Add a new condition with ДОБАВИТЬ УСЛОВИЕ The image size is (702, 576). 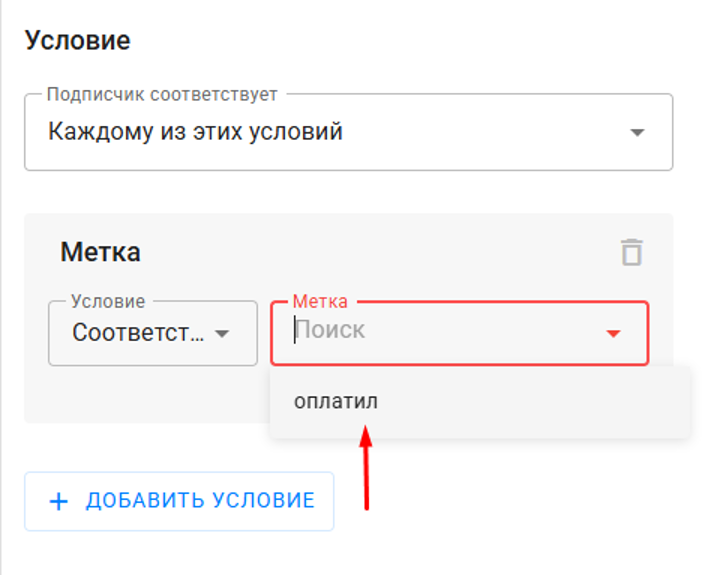point(179,501)
